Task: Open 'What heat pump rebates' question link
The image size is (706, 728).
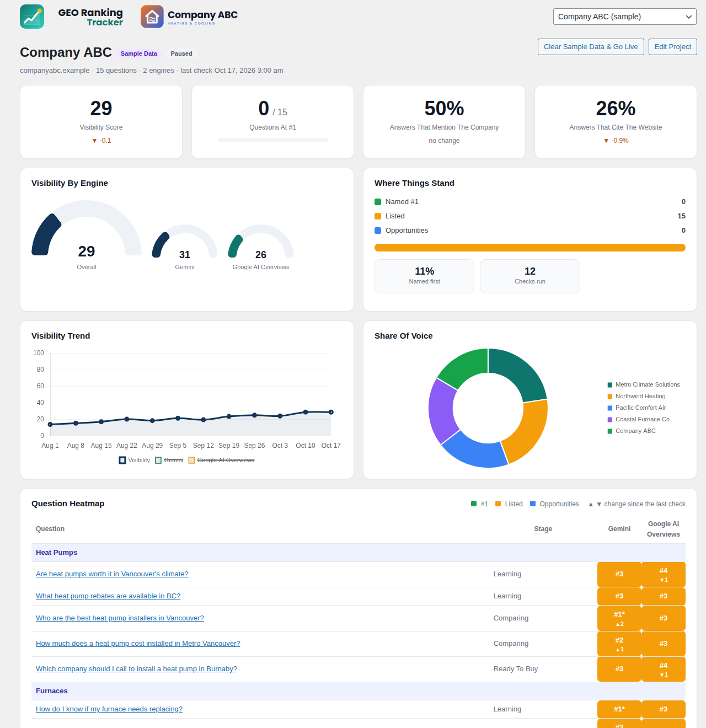Action: click(x=108, y=596)
